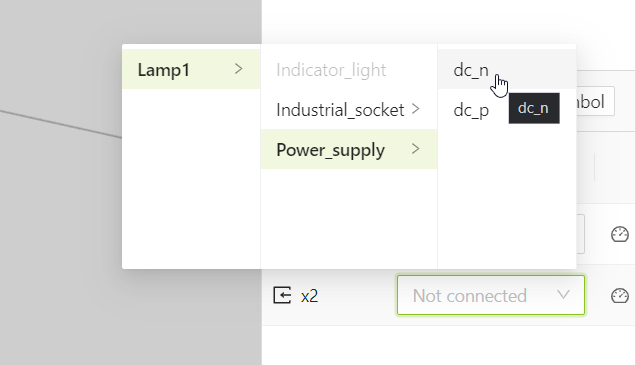Image resolution: width=636 pixels, height=365 pixels.
Task: Open the Not connected dropdown for x2
Action: (491, 295)
